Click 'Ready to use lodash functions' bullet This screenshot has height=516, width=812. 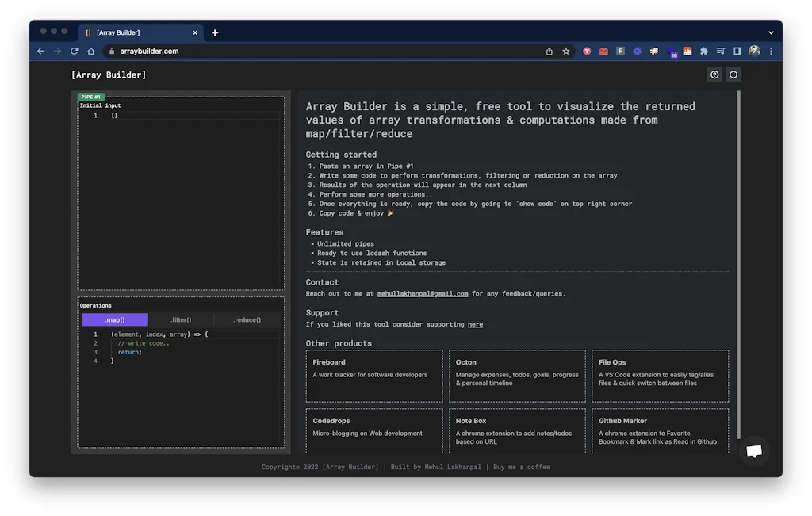tap(372, 254)
